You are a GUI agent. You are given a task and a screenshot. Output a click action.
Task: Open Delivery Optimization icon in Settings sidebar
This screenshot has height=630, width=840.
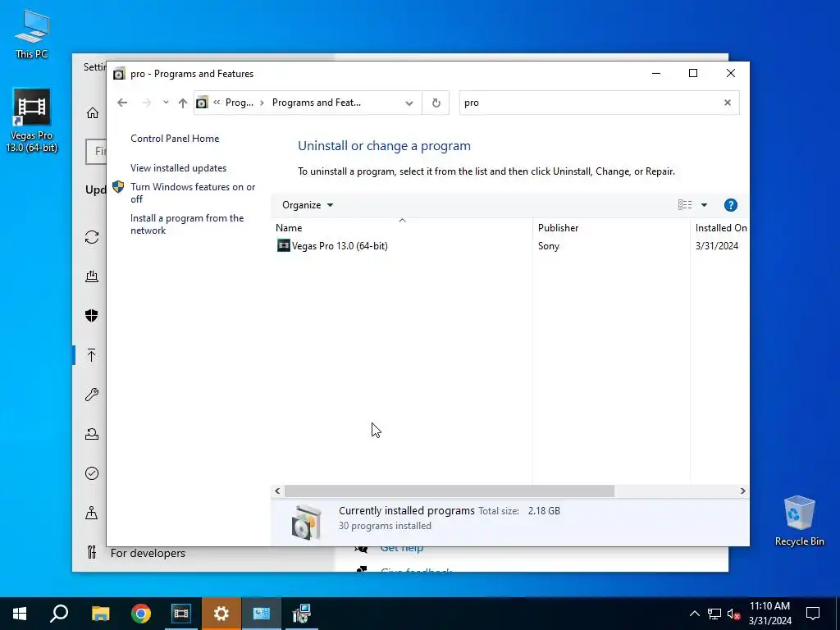(92, 276)
